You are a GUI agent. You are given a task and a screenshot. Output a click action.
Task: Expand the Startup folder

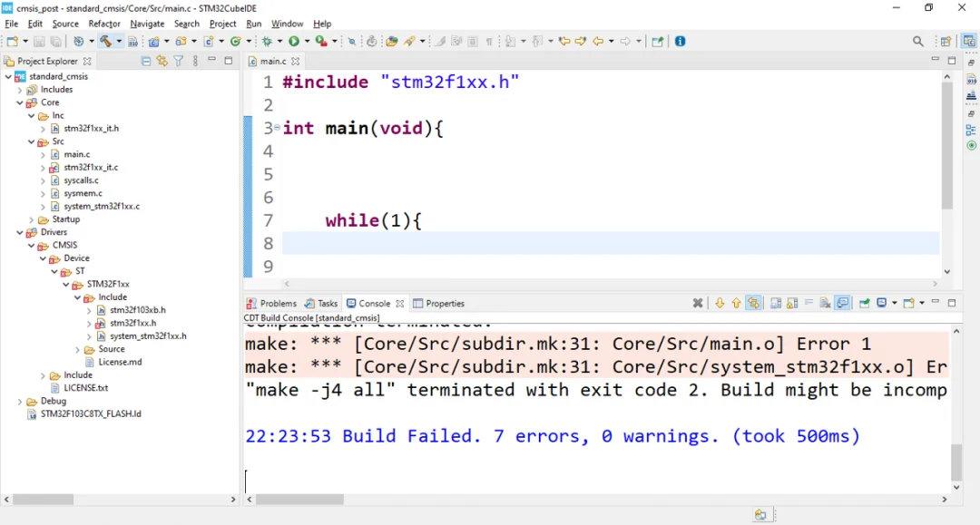coord(32,219)
